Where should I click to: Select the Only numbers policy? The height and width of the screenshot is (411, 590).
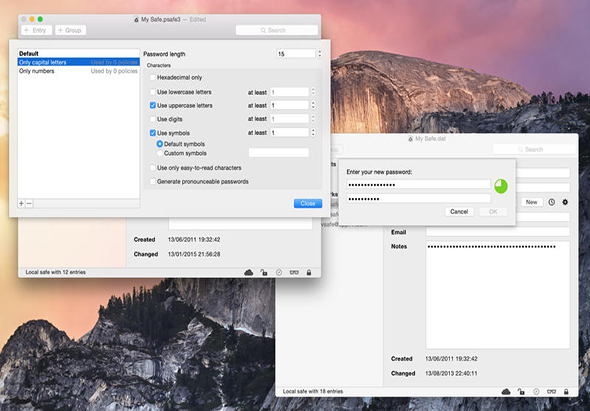[78, 71]
